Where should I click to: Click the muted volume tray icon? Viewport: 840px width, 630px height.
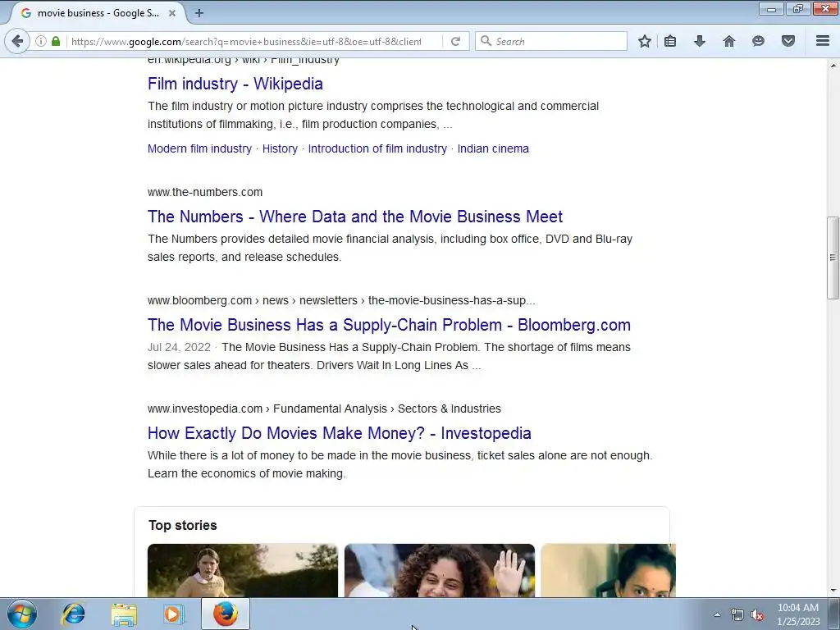(x=757, y=615)
